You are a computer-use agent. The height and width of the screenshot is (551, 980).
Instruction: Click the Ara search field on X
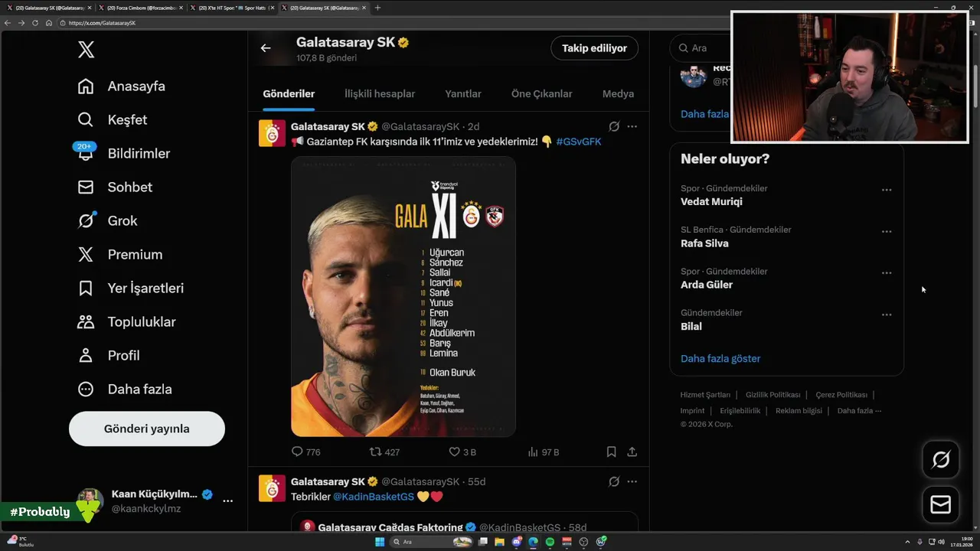click(701, 48)
